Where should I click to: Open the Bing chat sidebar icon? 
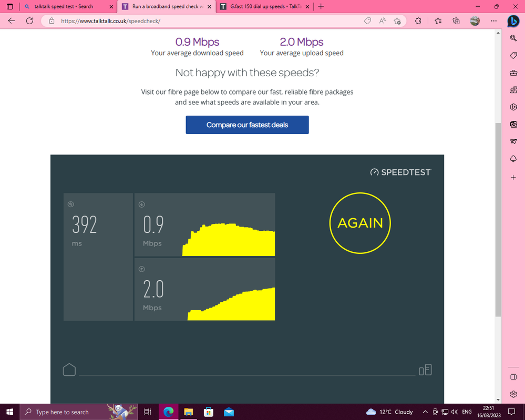(x=513, y=21)
